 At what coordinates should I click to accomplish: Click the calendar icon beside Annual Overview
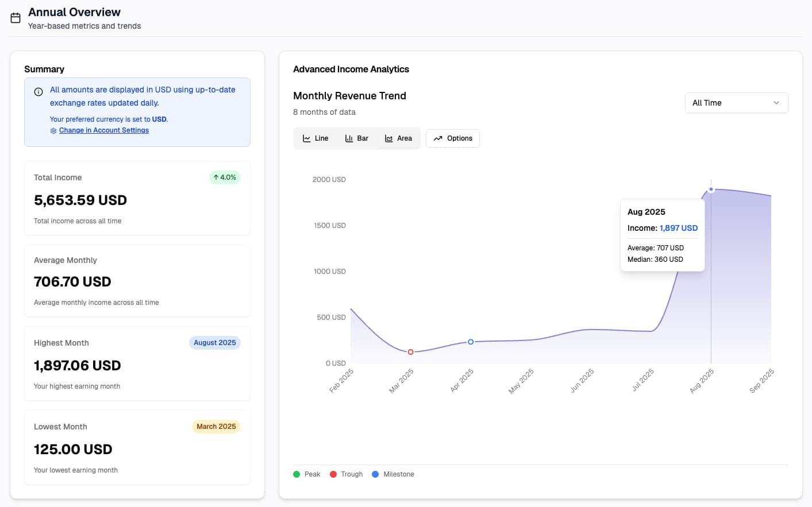pos(15,17)
